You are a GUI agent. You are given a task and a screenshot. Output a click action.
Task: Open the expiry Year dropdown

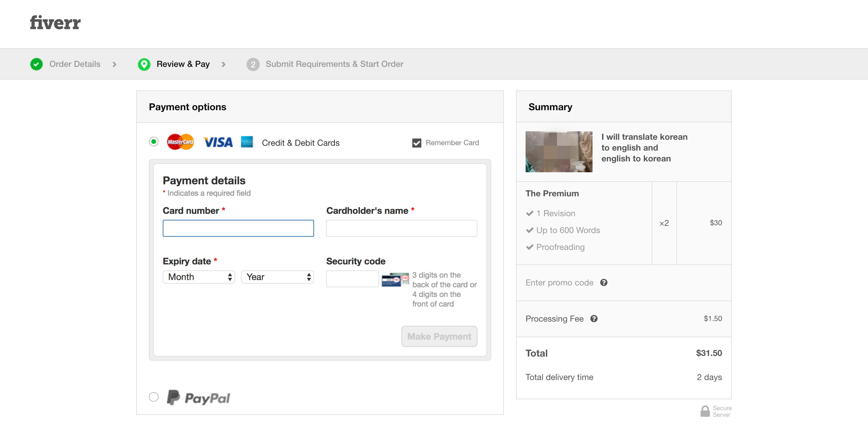pyautogui.click(x=277, y=277)
